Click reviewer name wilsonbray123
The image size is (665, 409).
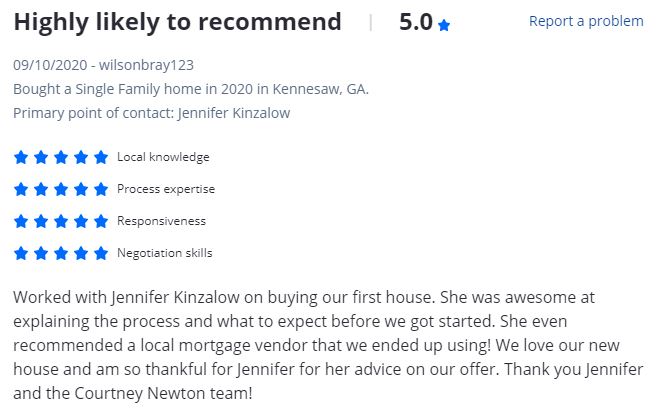tap(146, 65)
